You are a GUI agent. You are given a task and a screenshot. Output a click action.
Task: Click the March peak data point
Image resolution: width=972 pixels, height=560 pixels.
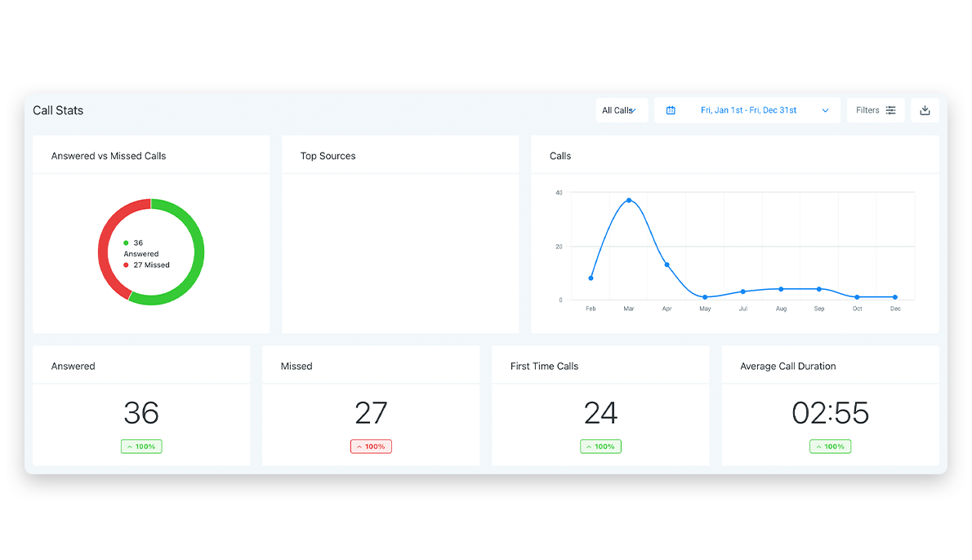coord(629,200)
